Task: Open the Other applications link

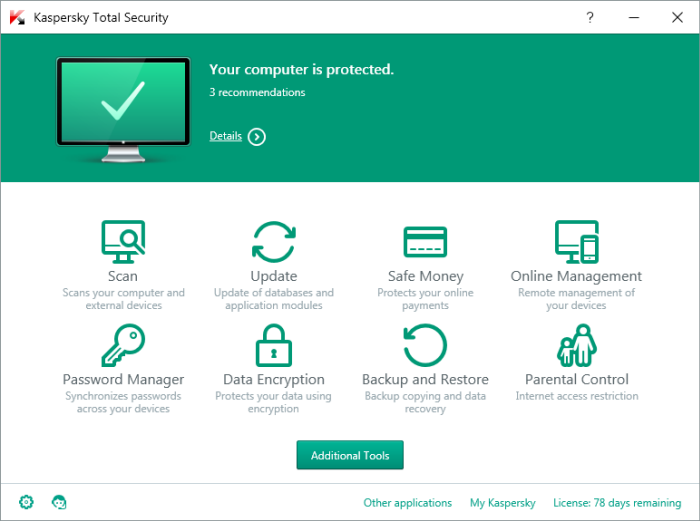Action: 408,503
